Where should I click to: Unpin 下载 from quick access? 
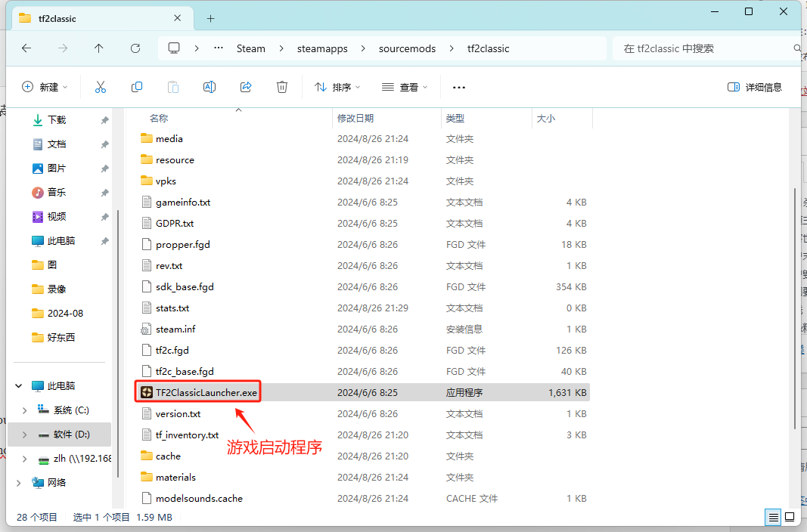pyautogui.click(x=104, y=120)
